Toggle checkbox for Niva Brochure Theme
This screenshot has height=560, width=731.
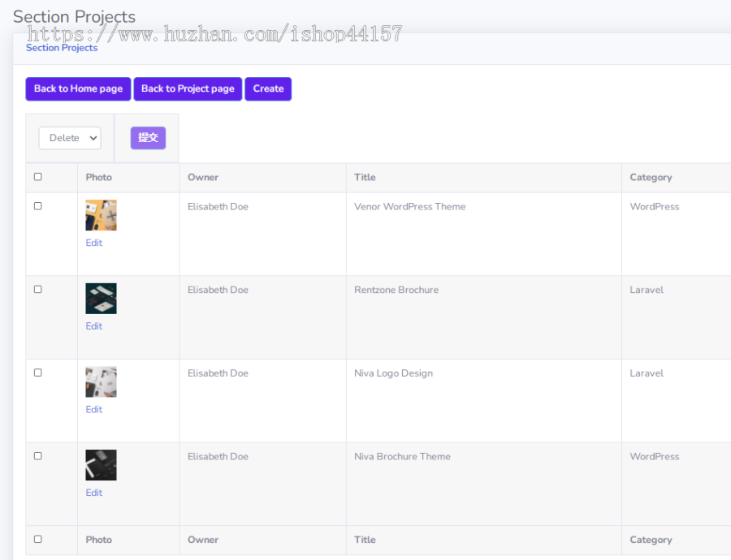(37, 456)
